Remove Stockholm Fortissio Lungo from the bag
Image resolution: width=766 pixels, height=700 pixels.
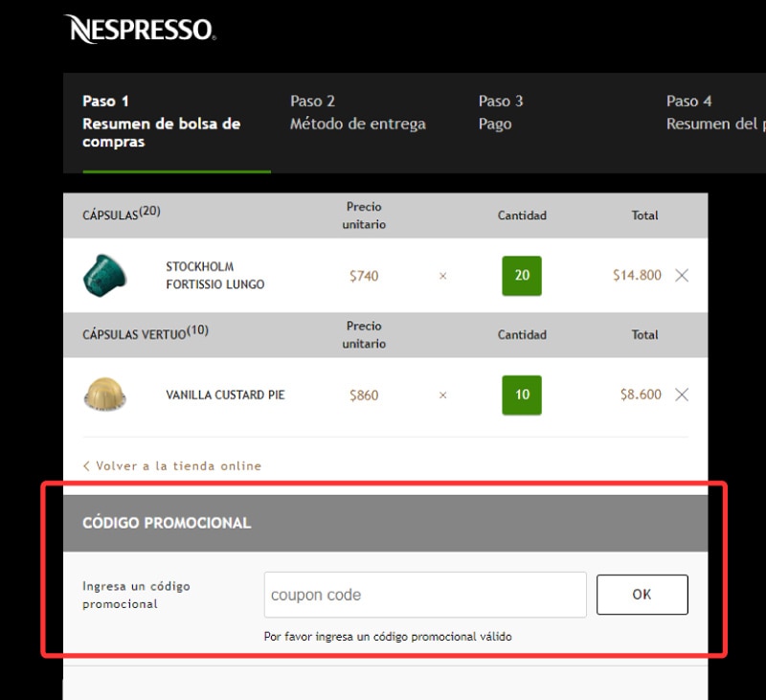(x=682, y=276)
